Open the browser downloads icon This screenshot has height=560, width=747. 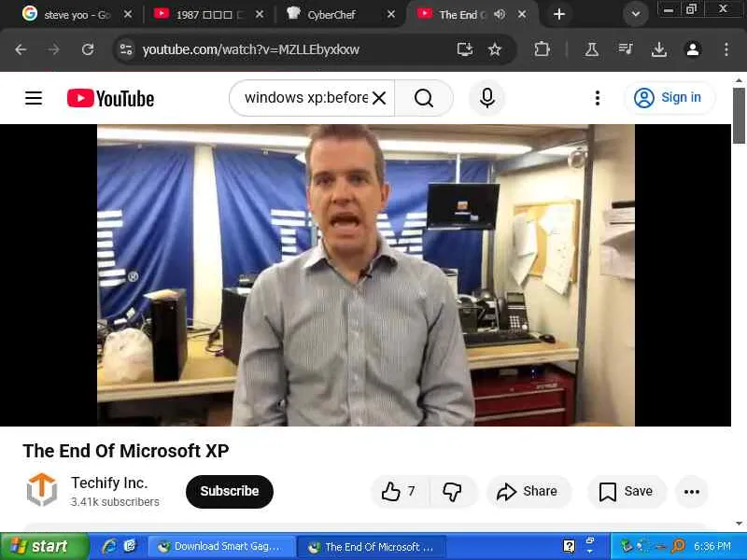pyautogui.click(x=659, y=49)
